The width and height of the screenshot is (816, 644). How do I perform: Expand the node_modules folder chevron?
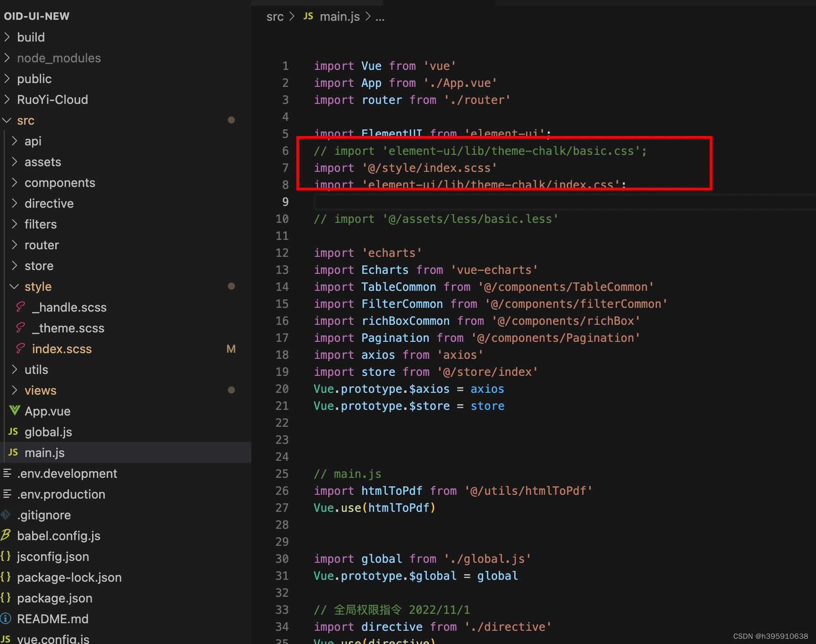tap(7, 58)
